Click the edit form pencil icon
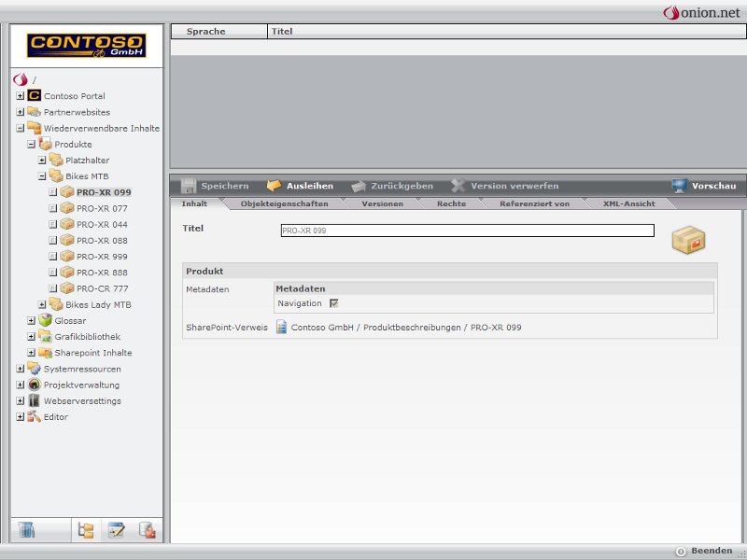 pos(117,530)
